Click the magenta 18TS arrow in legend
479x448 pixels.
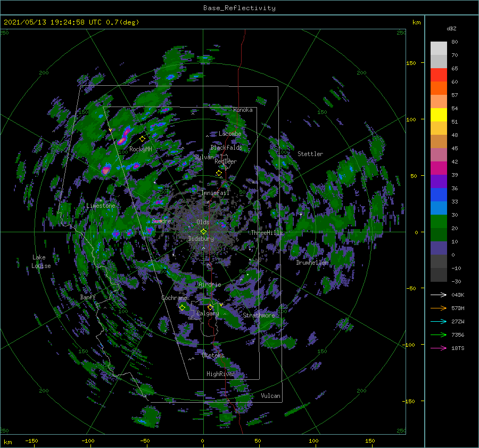pos(439,348)
